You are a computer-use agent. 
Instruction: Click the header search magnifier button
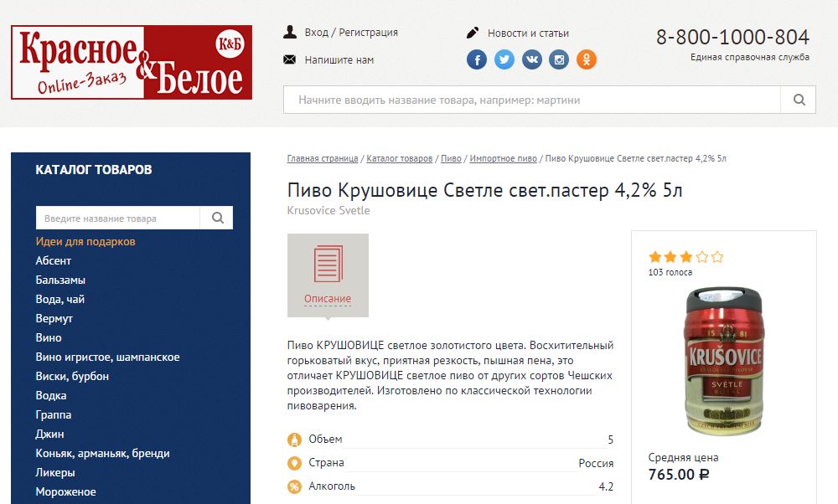pos(799,100)
